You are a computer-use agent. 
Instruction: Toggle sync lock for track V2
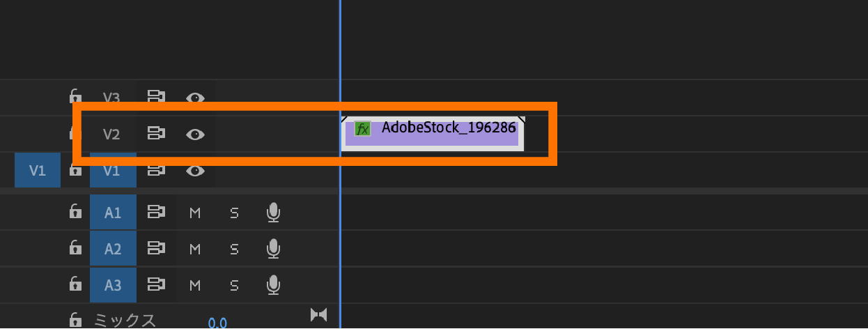pyautogui.click(x=155, y=134)
